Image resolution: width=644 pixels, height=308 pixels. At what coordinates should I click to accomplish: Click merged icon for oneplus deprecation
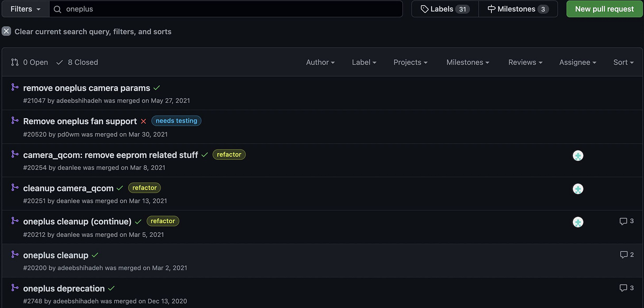(15, 288)
